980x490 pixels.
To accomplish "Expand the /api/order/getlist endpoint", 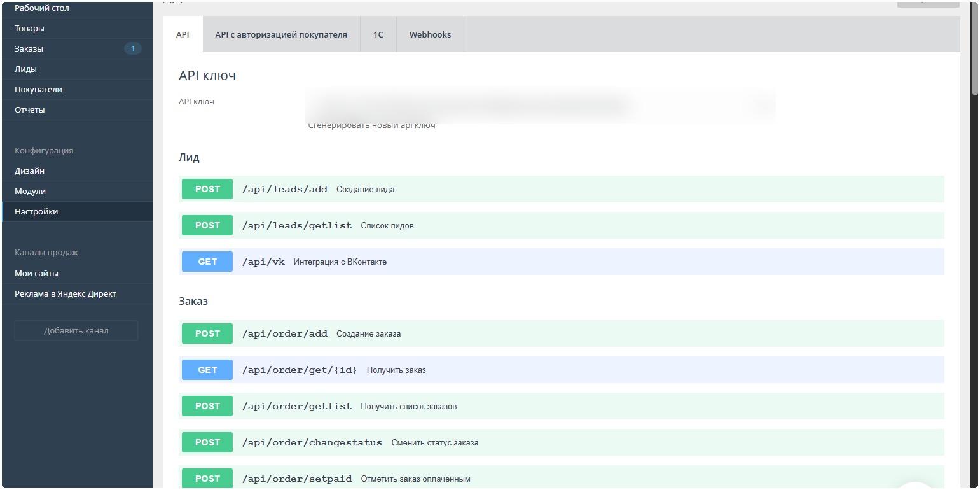I will (296, 407).
